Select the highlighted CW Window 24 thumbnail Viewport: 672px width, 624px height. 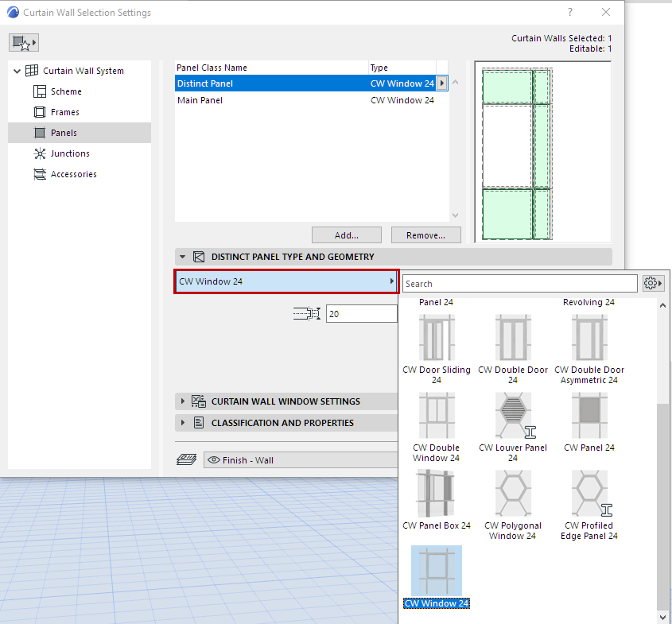(x=437, y=571)
